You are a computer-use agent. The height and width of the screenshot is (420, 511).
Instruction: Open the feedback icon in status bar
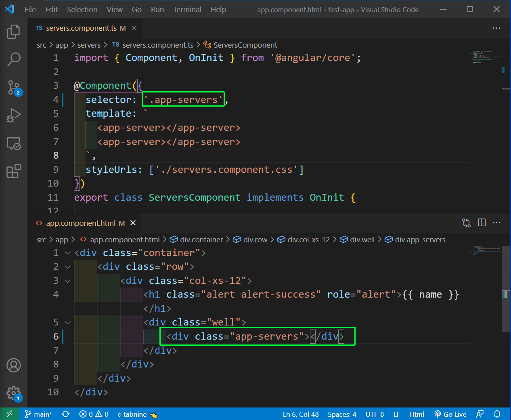480,414
